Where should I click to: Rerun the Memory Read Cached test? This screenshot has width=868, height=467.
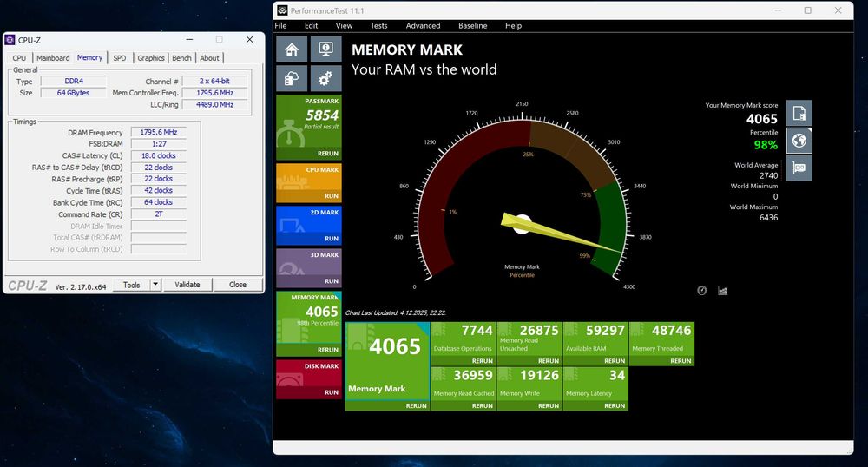tap(482, 405)
